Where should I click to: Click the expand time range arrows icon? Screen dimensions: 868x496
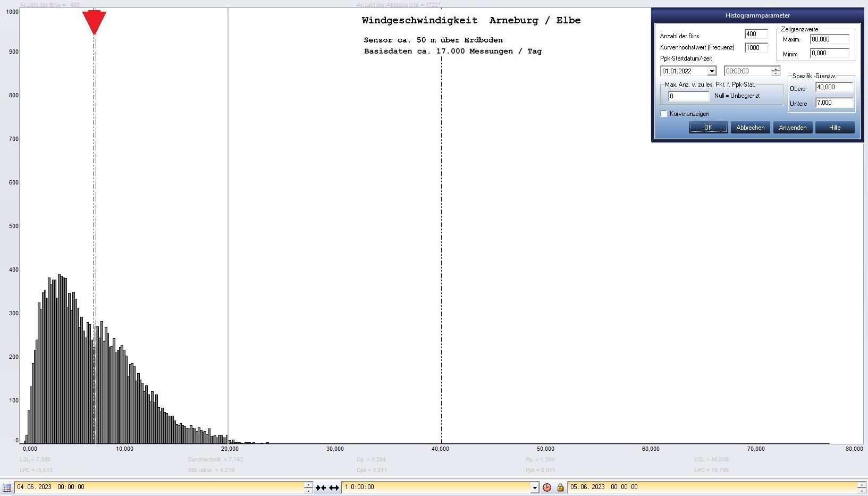click(x=334, y=487)
